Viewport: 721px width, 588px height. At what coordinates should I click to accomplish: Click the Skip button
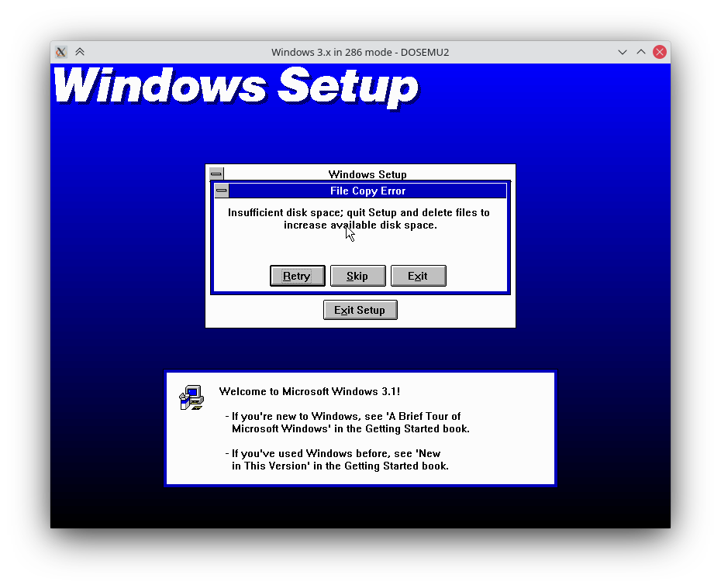(x=357, y=276)
